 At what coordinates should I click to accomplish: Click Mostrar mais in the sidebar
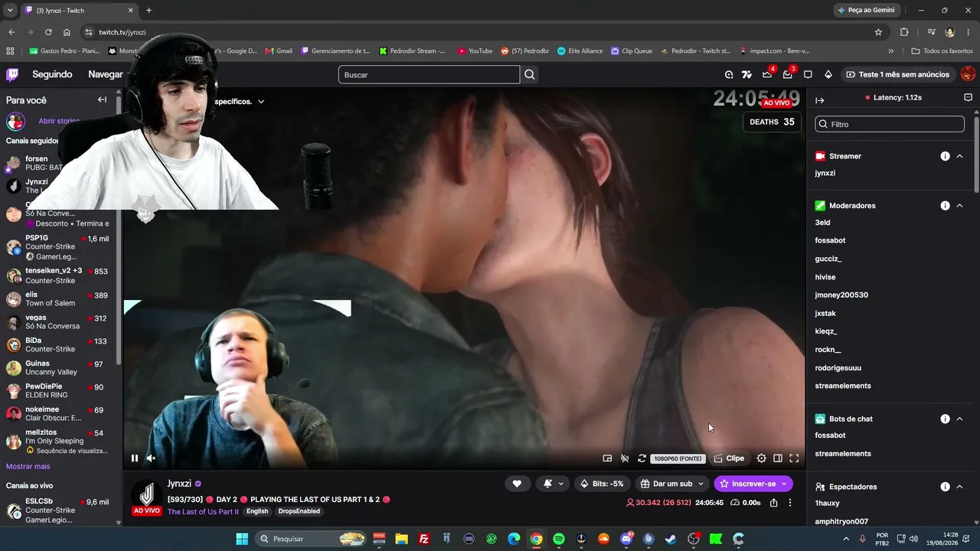point(28,466)
